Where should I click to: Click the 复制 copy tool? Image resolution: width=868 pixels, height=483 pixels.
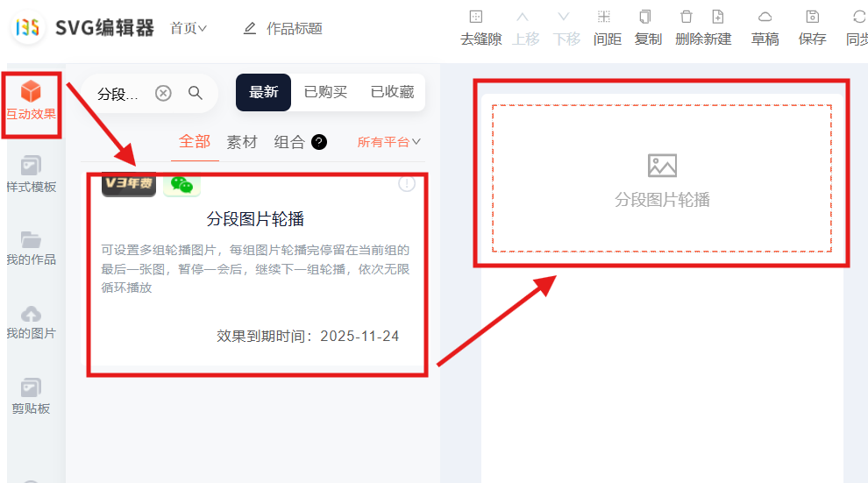(648, 28)
